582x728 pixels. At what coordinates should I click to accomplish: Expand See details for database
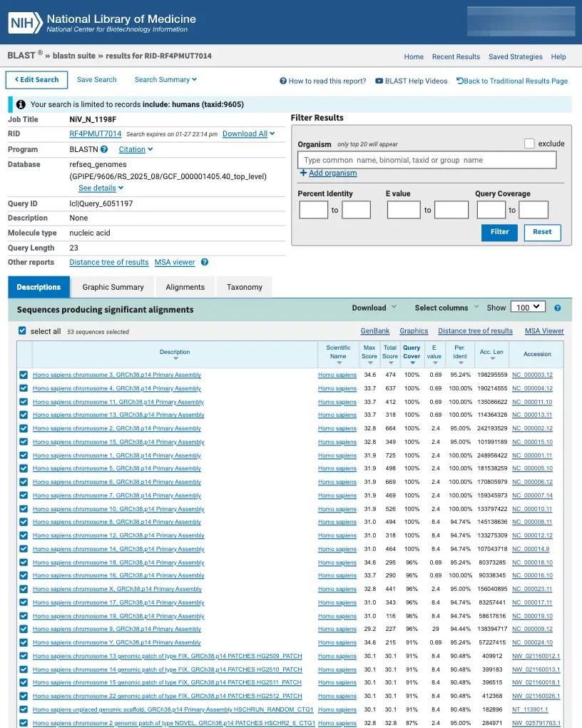click(101, 188)
